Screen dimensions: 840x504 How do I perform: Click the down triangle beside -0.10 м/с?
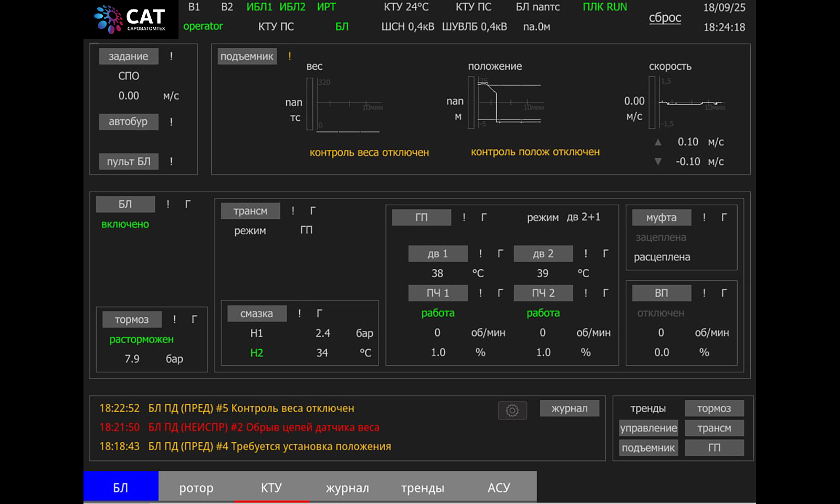(x=658, y=162)
